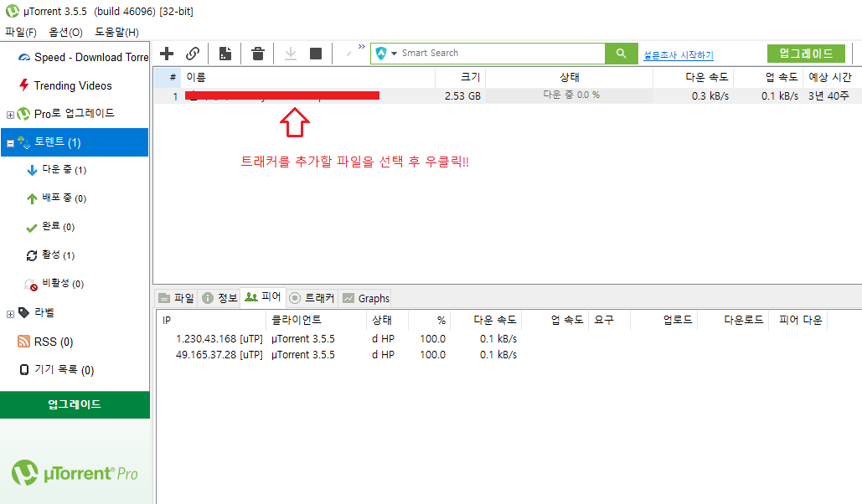This screenshot has width=862, height=504.
Task: Click inside the Smart Search field
Action: click(x=501, y=54)
